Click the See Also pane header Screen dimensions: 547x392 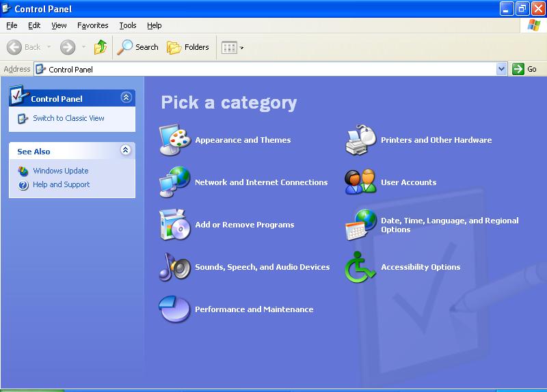pyautogui.click(x=72, y=151)
